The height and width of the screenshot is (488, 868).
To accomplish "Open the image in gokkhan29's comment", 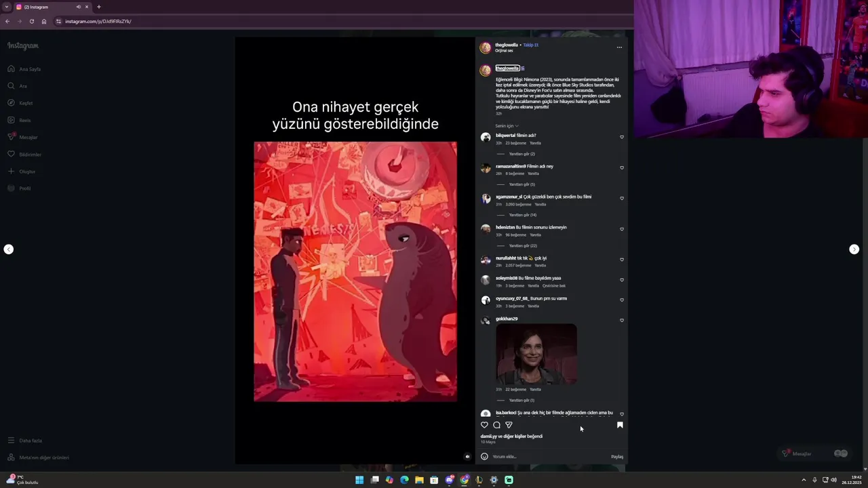I will tap(536, 354).
